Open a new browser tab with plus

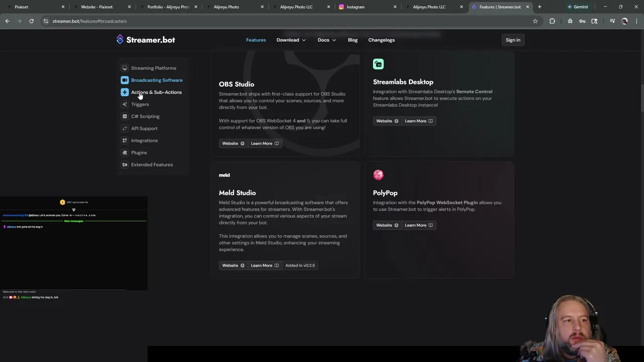pyautogui.click(x=539, y=7)
